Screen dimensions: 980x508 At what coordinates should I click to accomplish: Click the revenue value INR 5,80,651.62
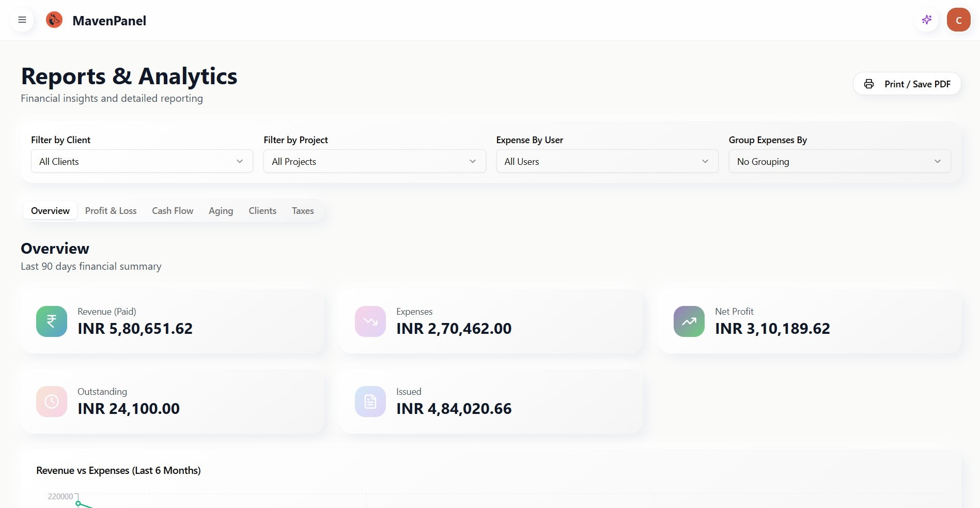coord(135,329)
